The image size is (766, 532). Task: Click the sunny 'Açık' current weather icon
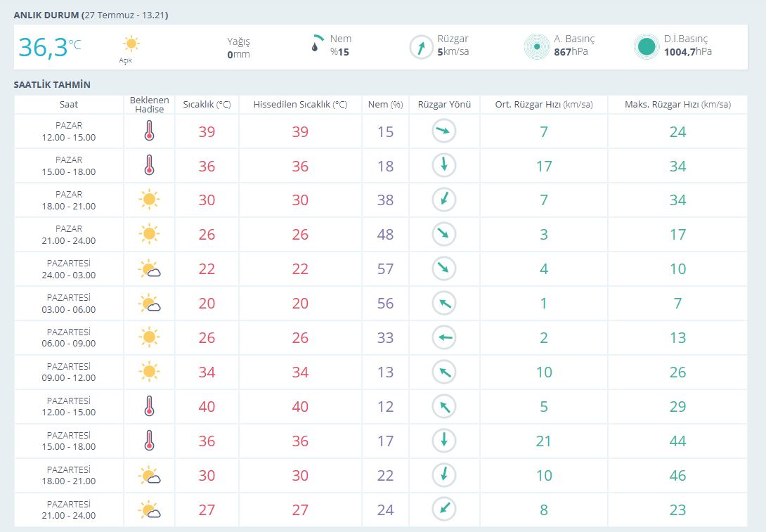point(131,44)
